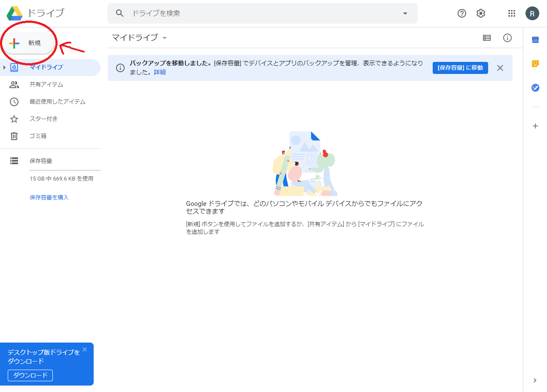547x392 pixels.
Task: Expand the マイドライブ tree arrow in sidebar
Action: point(4,67)
